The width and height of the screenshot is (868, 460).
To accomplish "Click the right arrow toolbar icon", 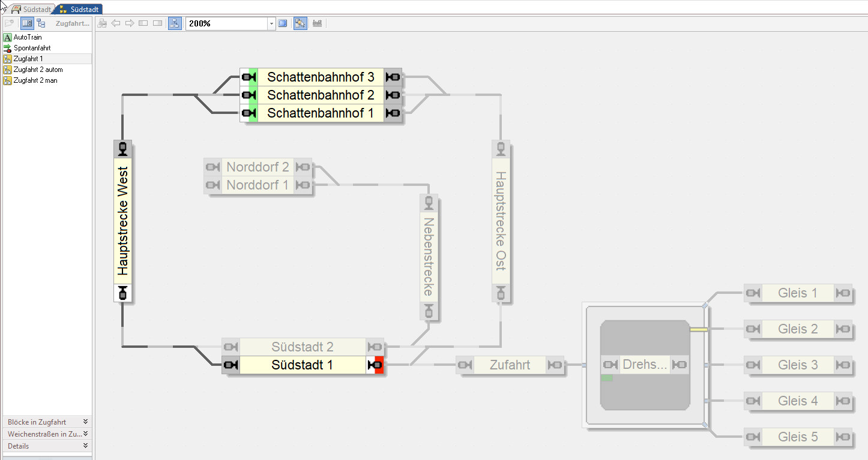I will click(129, 23).
